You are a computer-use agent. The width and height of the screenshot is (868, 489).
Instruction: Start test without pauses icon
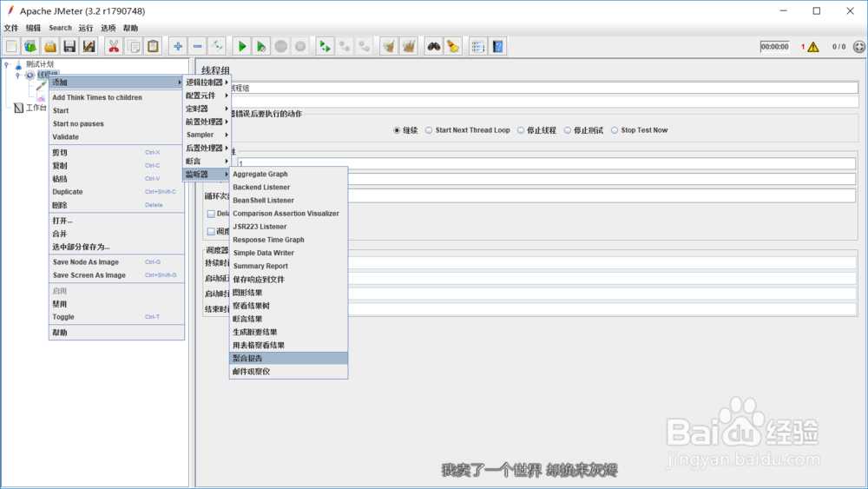point(261,47)
